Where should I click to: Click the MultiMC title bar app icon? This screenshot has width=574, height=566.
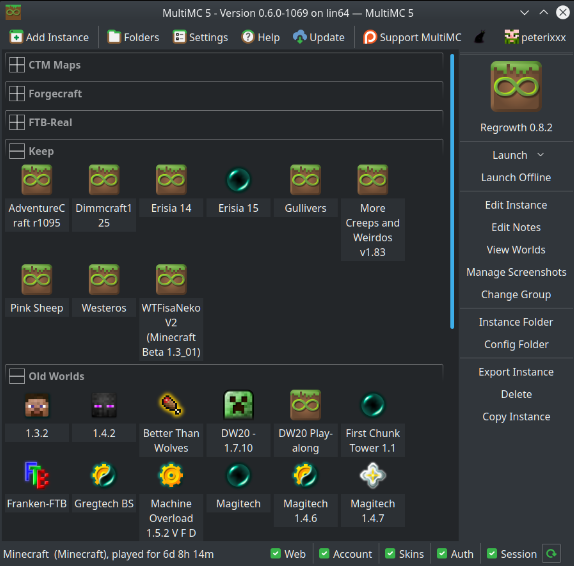pyautogui.click(x=13, y=12)
